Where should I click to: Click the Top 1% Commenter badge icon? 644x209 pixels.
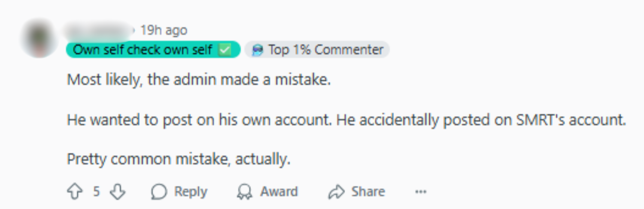click(258, 50)
